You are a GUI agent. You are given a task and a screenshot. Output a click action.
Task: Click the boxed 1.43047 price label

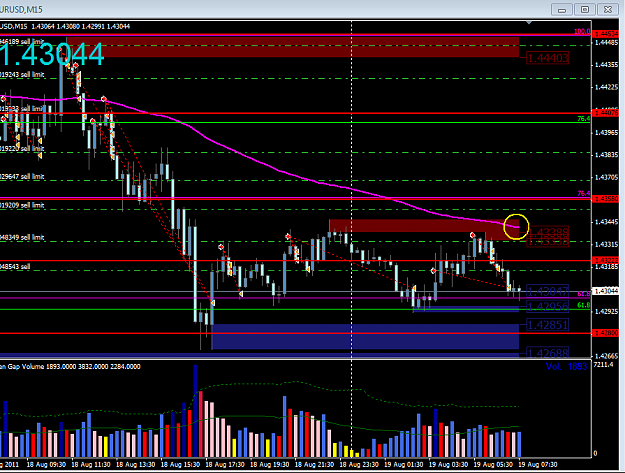pos(548,291)
